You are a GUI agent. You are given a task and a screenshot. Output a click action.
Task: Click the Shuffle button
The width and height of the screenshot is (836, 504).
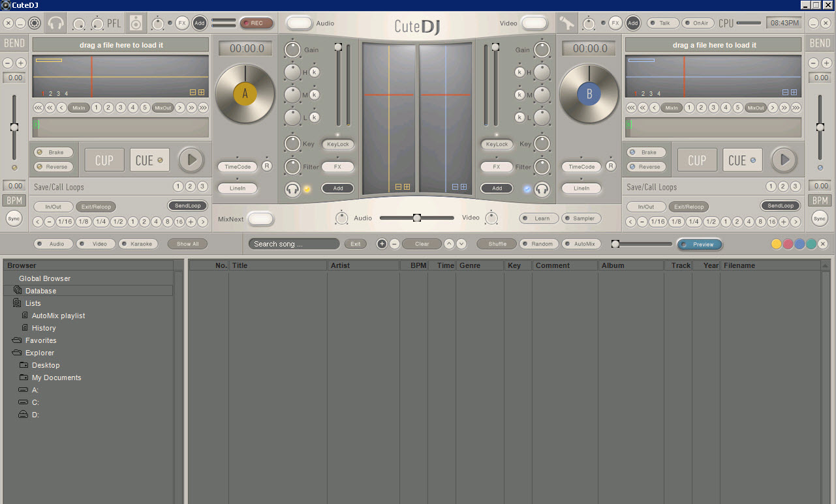(497, 244)
